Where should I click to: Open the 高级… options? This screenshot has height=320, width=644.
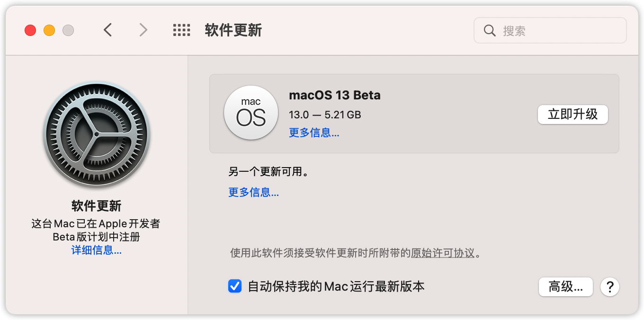click(565, 286)
